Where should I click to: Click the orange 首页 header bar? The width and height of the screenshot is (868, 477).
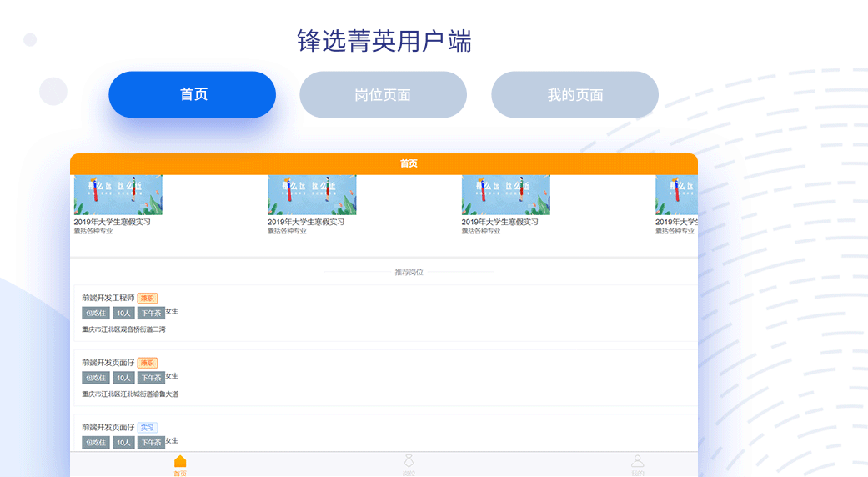tap(384, 164)
